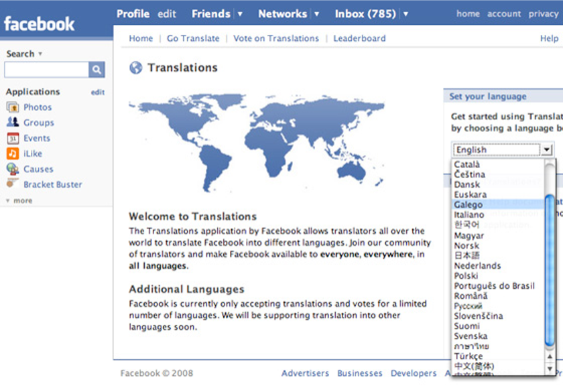Select 한국어 from the language list
563x392 pixels.
tap(498, 224)
